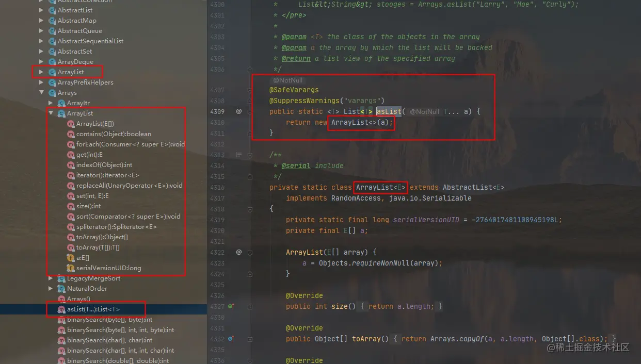Click AbstractList<E> superclass in line 4316
Image resolution: width=641 pixels, height=364 pixels.
[474, 187]
